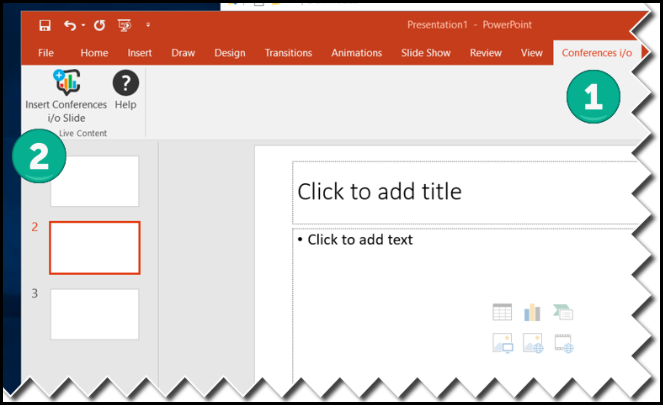Open the Review ribbon tab

[485, 53]
